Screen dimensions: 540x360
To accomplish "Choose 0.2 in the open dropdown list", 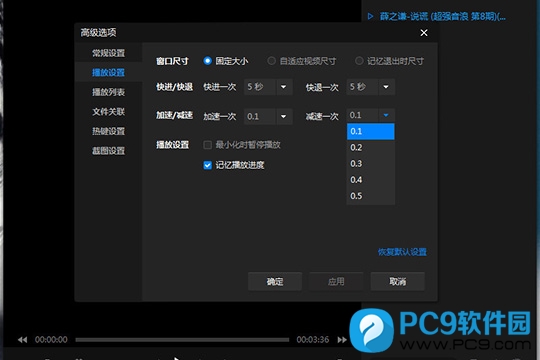I will coord(371,147).
